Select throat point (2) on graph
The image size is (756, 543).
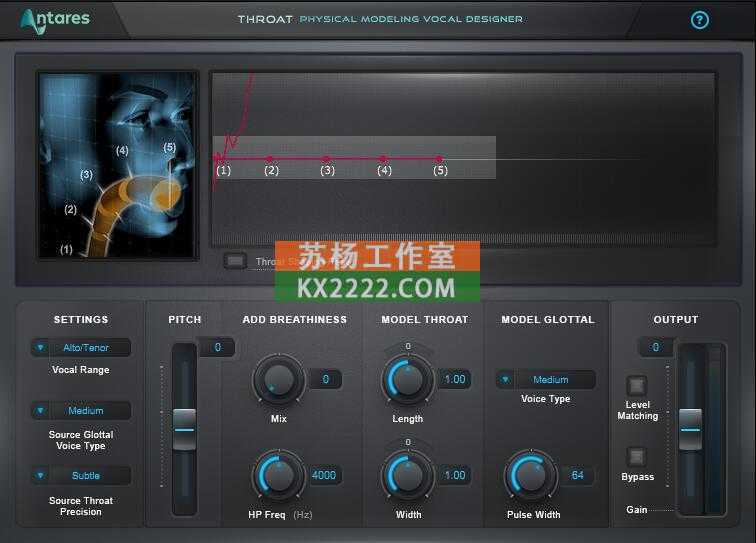pyautogui.click(x=270, y=158)
